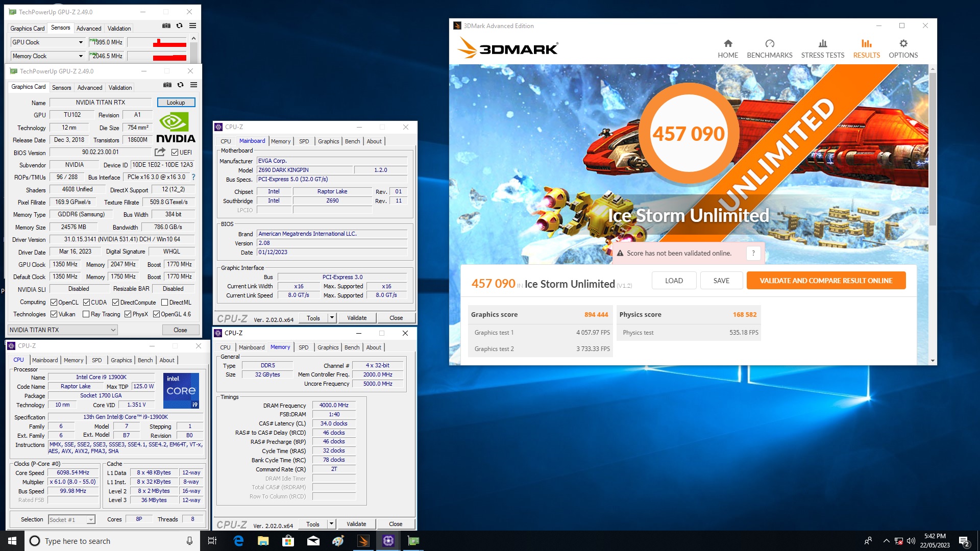Open Graphics tab in CPU-Z CPU window
Screen dimensions: 980x551
(x=121, y=360)
